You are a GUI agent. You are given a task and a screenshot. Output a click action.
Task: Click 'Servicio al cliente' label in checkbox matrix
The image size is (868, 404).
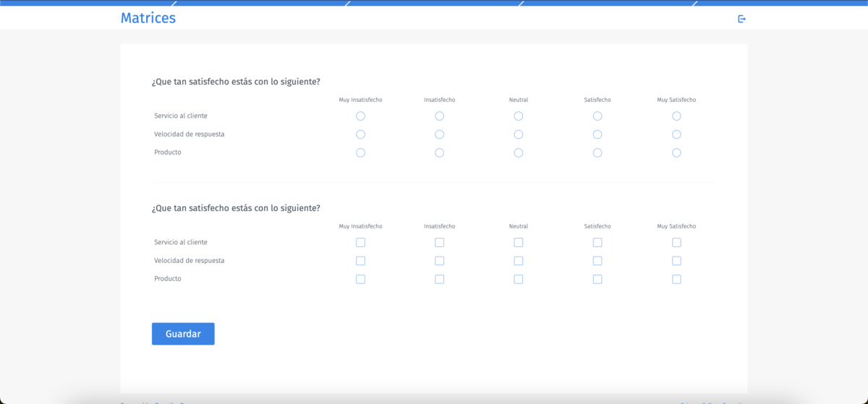181,242
